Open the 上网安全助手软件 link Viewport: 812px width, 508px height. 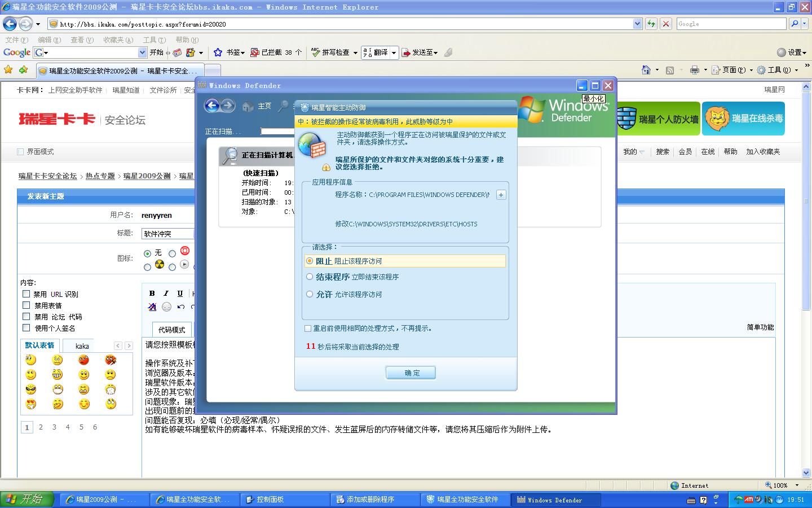75,90
